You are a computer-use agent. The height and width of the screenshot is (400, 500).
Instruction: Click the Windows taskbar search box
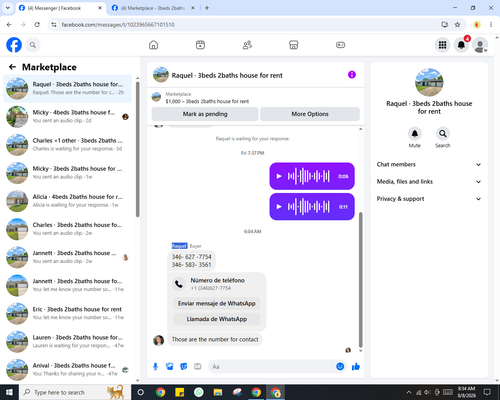75,392
